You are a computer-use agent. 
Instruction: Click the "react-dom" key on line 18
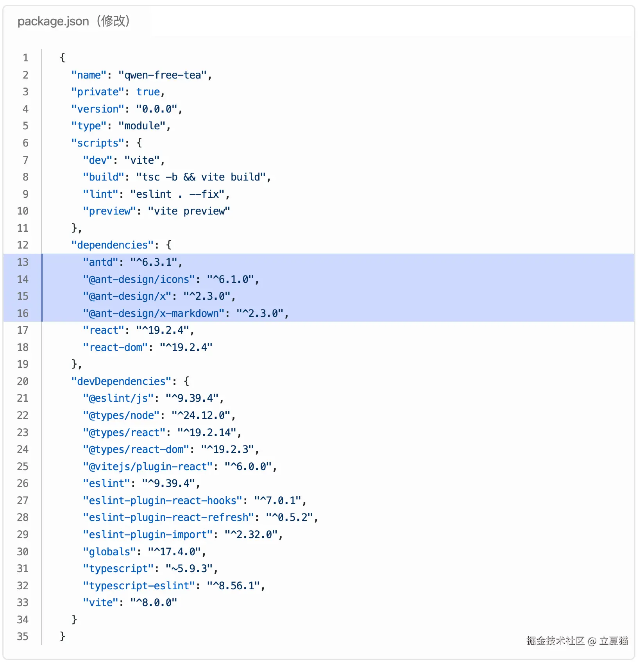point(116,347)
